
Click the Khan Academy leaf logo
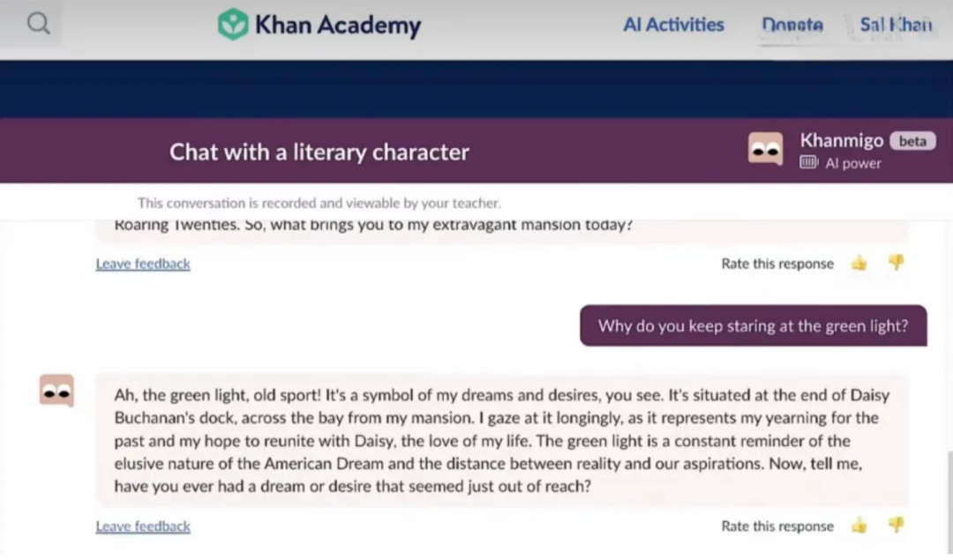[233, 25]
